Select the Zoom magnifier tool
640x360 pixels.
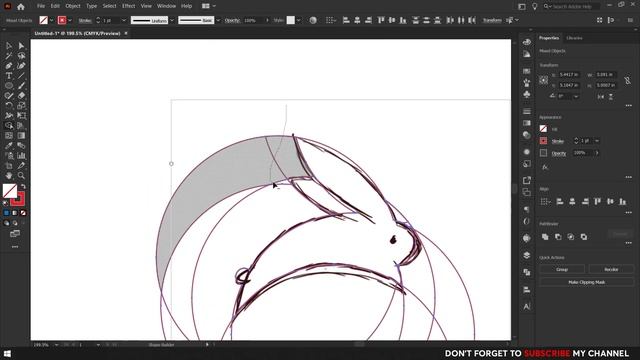[21, 176]
